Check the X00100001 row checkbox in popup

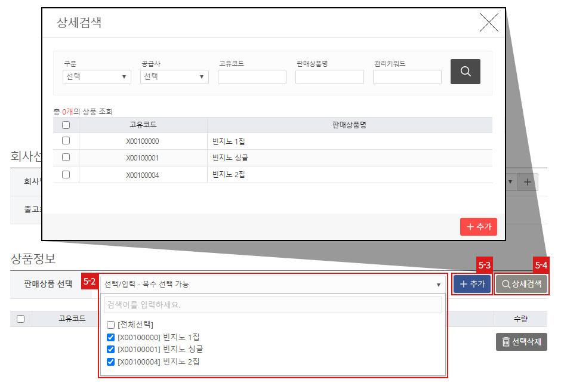tap(66, 158)
